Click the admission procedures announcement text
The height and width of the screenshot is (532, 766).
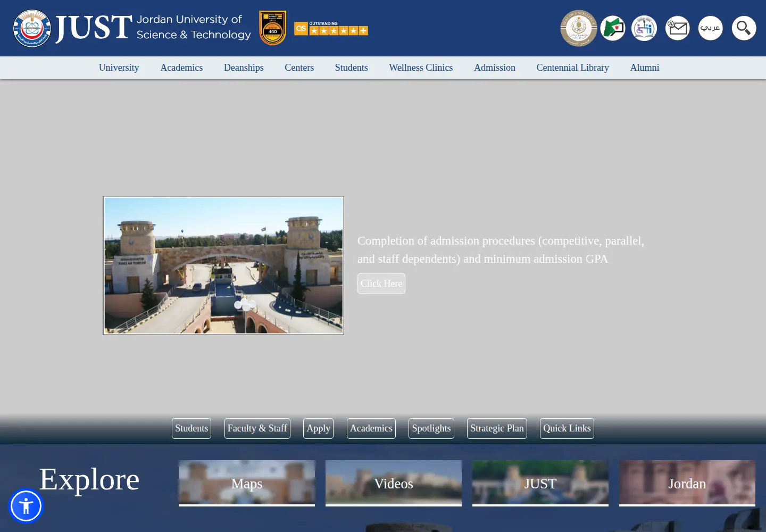(501, 250)
